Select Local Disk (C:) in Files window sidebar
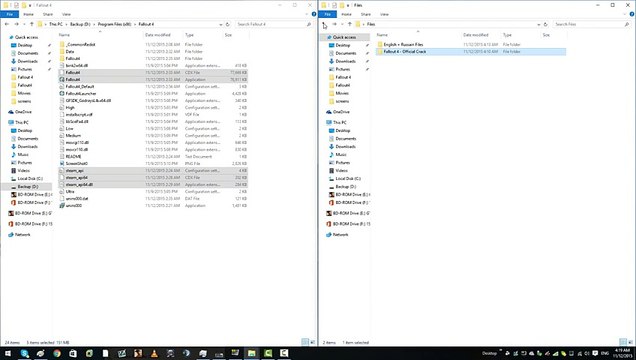 pos(345,179)
